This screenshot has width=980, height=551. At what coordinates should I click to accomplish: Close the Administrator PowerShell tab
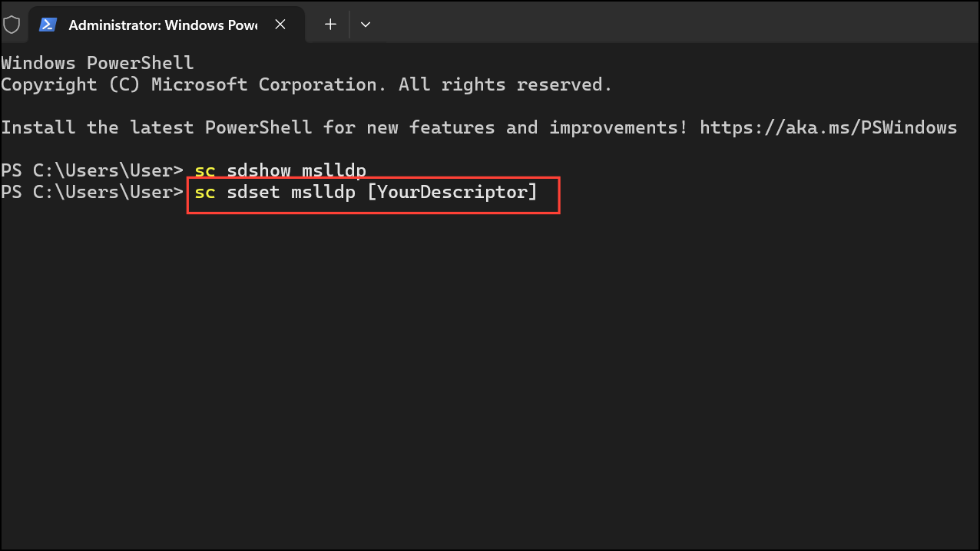[280, 24]
